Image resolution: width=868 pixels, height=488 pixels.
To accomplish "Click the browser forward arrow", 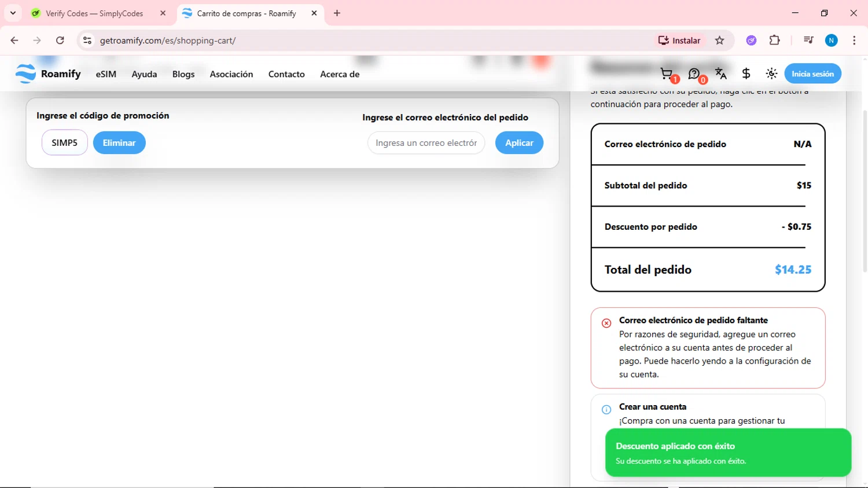I will pos(37,41).
